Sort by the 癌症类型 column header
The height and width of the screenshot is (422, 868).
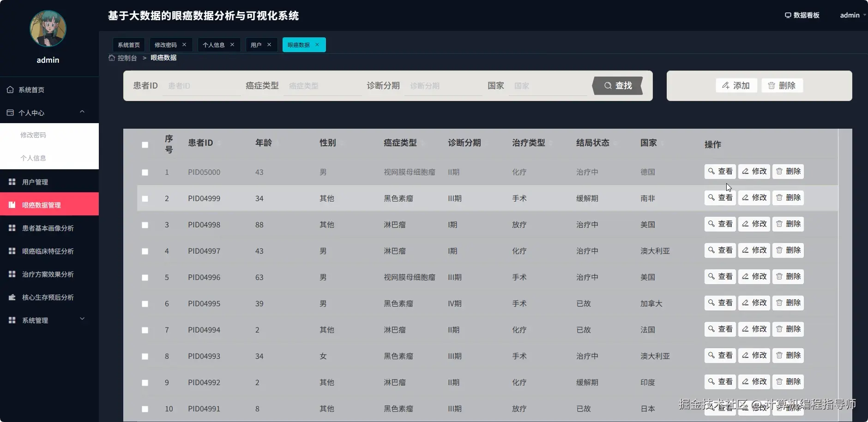click(x=404, y=143)
